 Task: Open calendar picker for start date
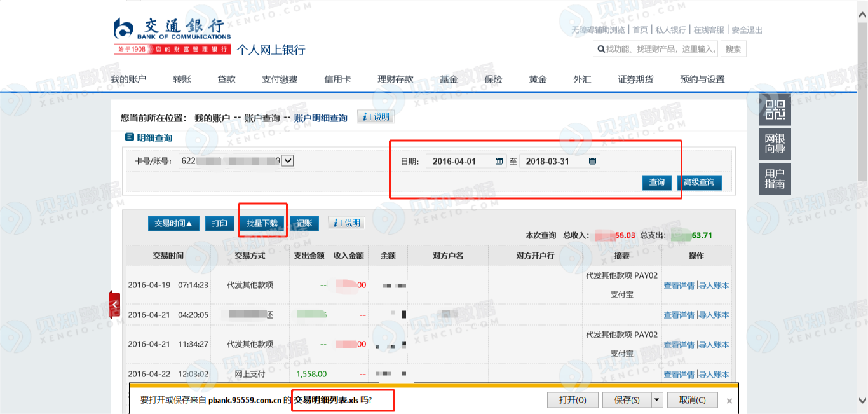pyautogui.click(x=499, y=162)
